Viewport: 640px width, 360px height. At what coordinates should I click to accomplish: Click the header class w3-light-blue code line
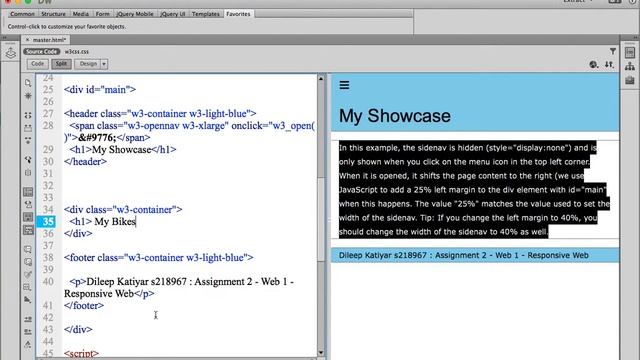click(x=160, y=113)
